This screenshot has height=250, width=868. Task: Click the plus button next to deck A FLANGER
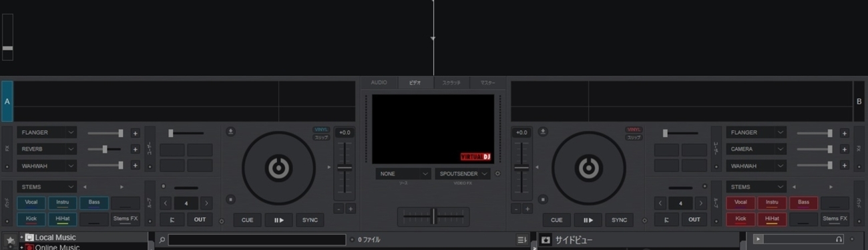tap(135, 133)
